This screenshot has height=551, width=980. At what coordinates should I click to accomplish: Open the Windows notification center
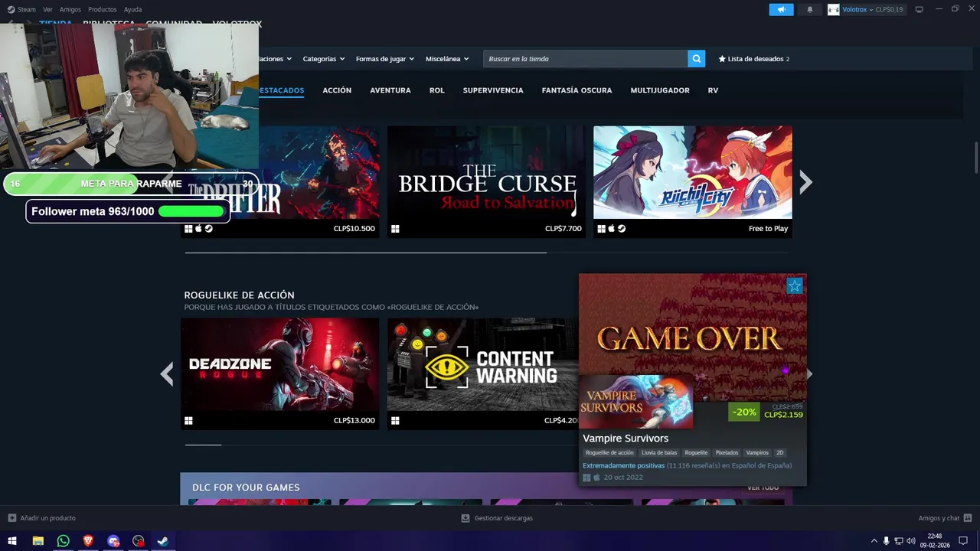[964, 541]
